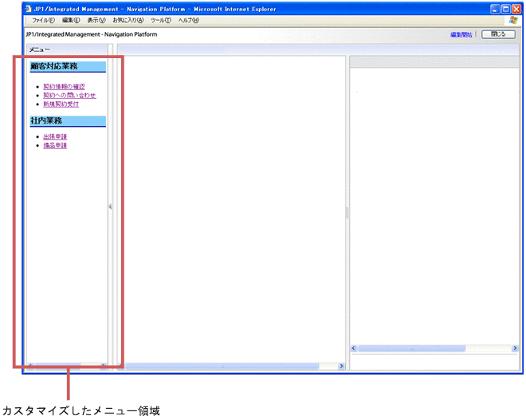Click right arrow of center pane scrollbar
The image size is (526, 420).
341,366
